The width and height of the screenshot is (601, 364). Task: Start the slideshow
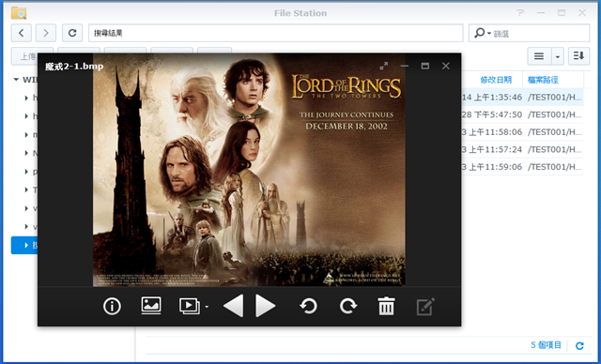pos(190,306)
